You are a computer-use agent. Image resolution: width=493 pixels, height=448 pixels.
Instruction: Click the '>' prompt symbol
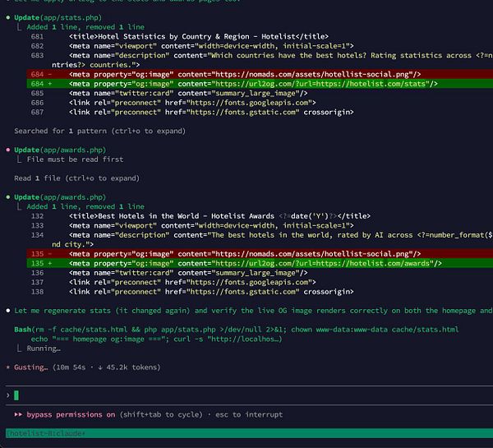tap(8, 395)
